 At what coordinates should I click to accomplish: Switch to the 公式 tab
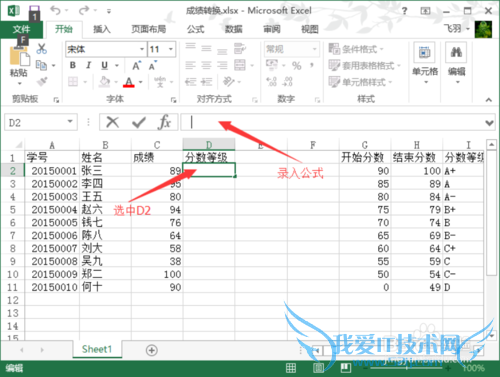click(x=195, y=29)
